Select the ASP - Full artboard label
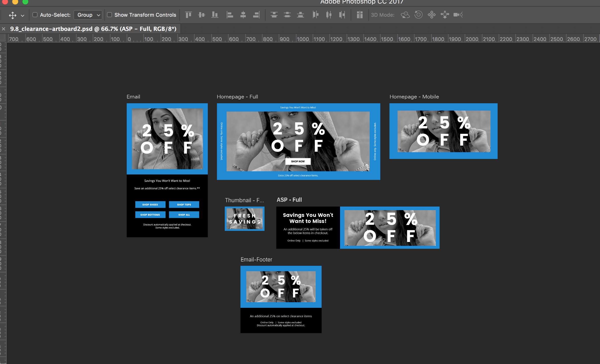This screenshot has width=600, height=364. coord(289,200)
